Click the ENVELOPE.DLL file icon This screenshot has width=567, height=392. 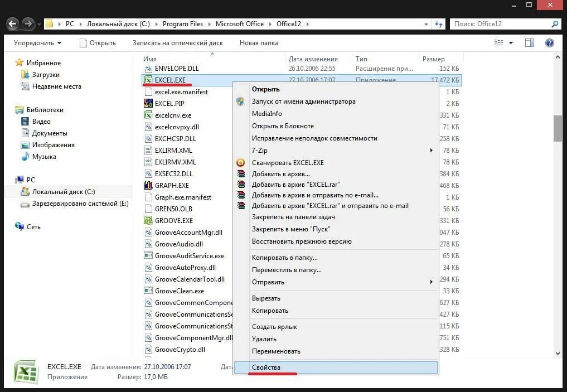[x=148, y=69]
